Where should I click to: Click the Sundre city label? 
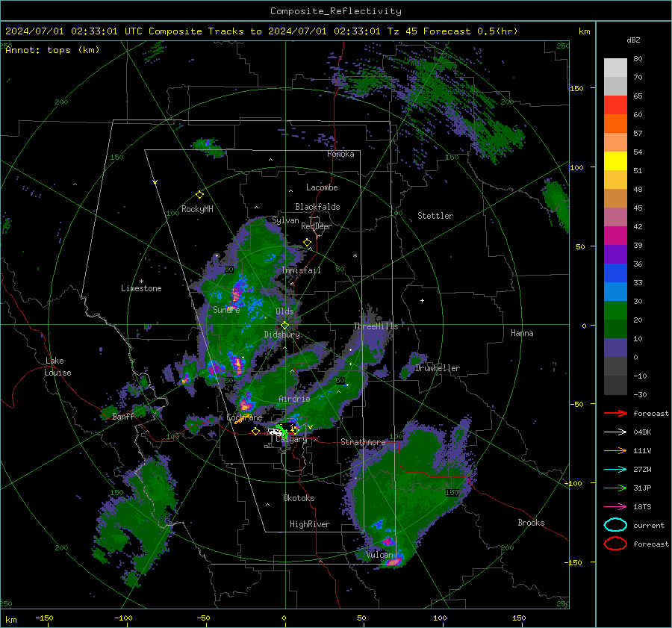click(x=226, y=310)
